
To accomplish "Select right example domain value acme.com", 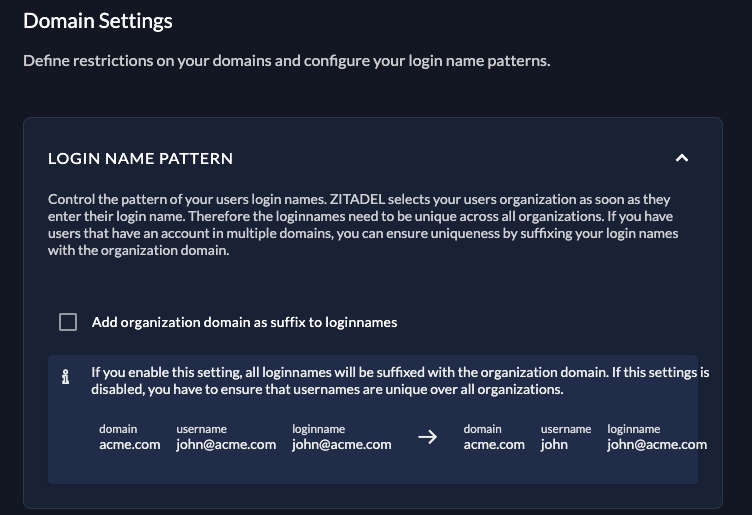I will point(494,445).
